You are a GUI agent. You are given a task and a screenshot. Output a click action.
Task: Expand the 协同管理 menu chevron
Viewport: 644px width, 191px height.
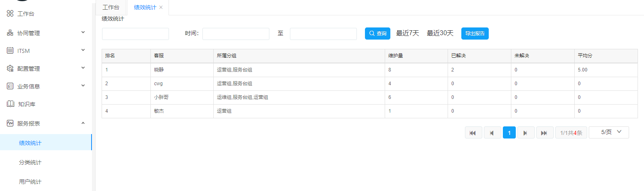[83, 32]
